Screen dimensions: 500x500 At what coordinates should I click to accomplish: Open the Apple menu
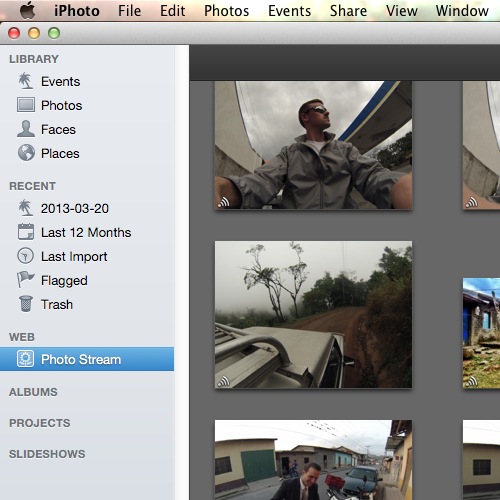point(27,10)
